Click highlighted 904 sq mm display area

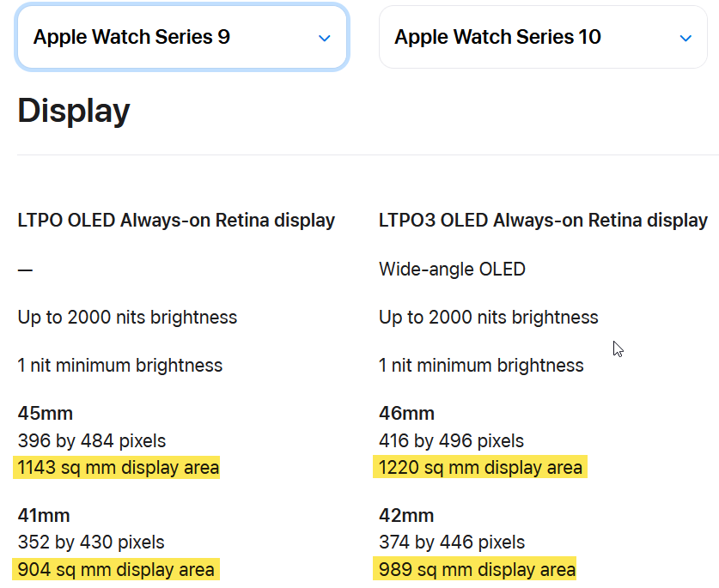click(117, 569)
